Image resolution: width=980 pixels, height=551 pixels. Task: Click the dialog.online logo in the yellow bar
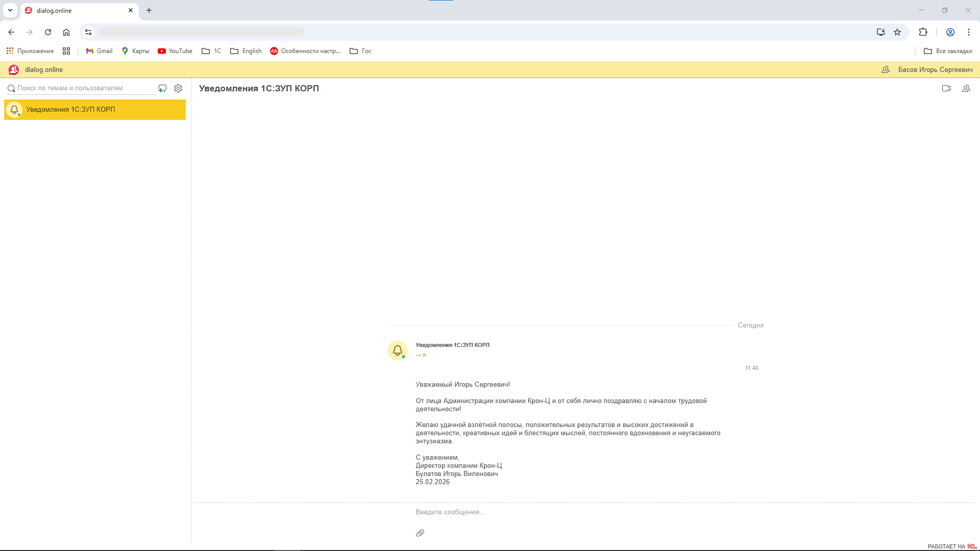click(x=14, y=69)
